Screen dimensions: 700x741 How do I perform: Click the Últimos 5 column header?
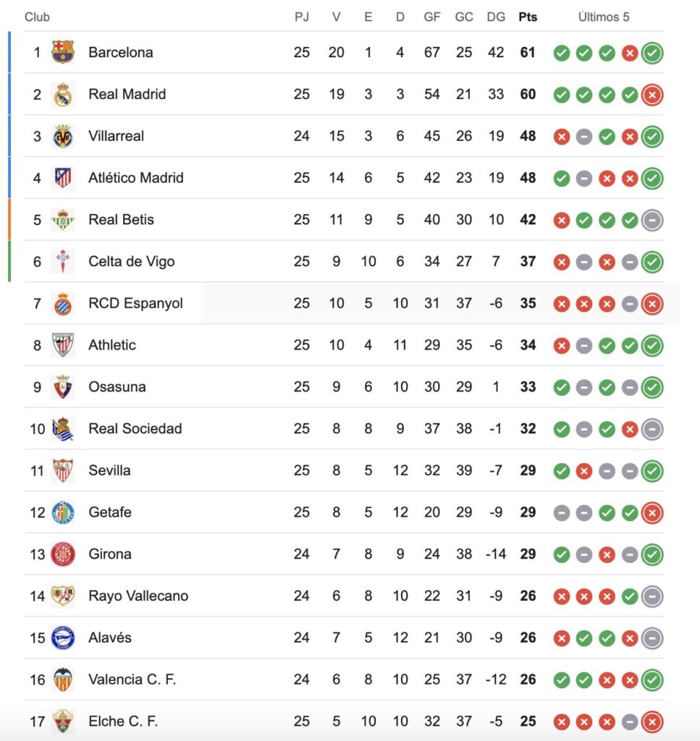[x=604, y=17]
